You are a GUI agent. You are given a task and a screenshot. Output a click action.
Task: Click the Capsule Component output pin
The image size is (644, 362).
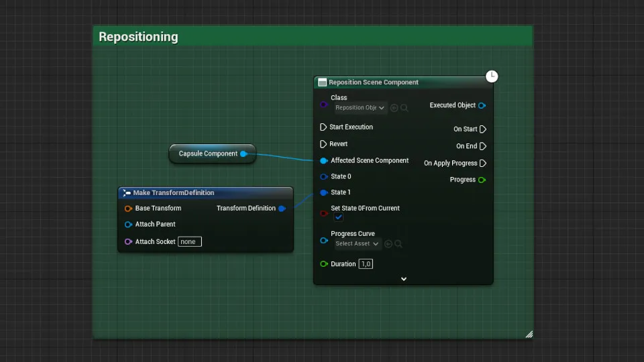pyautogui.click(x=244, y=154)
